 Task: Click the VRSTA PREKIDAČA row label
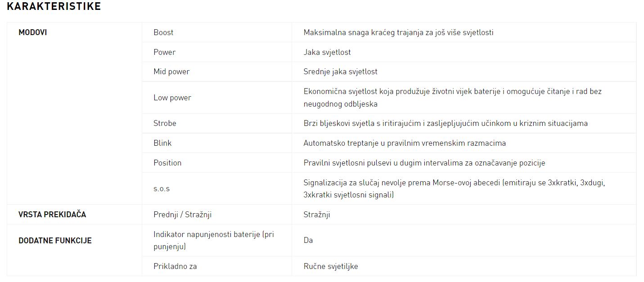(52, 215)
